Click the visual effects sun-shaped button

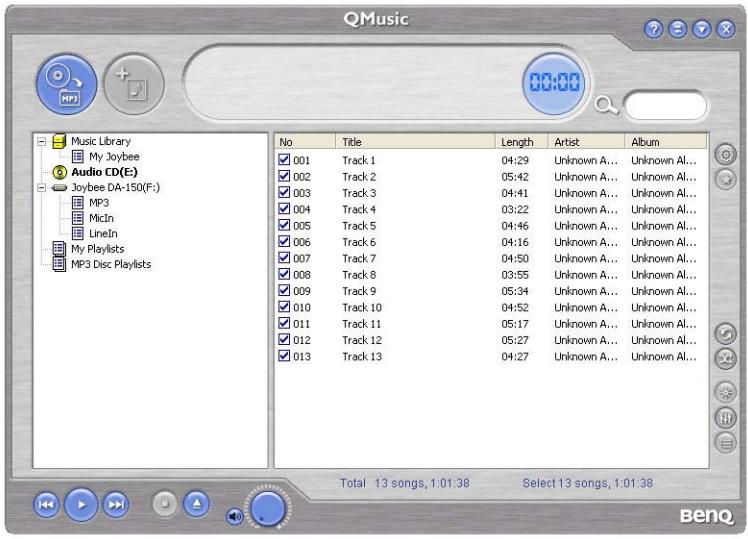pyautogui.click(x=726, y=393)
